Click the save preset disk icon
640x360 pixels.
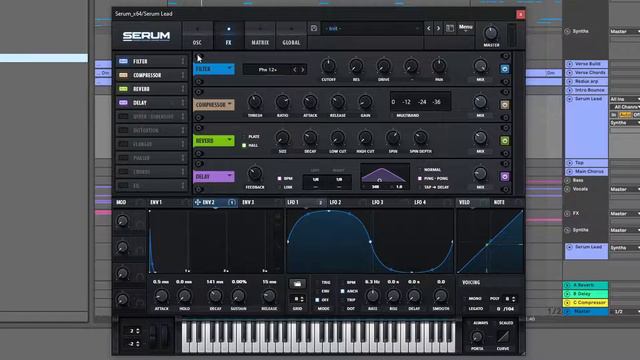click(x=314, y=28)
